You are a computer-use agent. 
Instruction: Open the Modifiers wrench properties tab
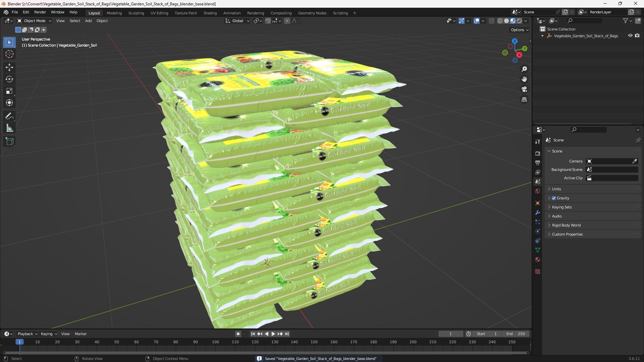(538, 213)
